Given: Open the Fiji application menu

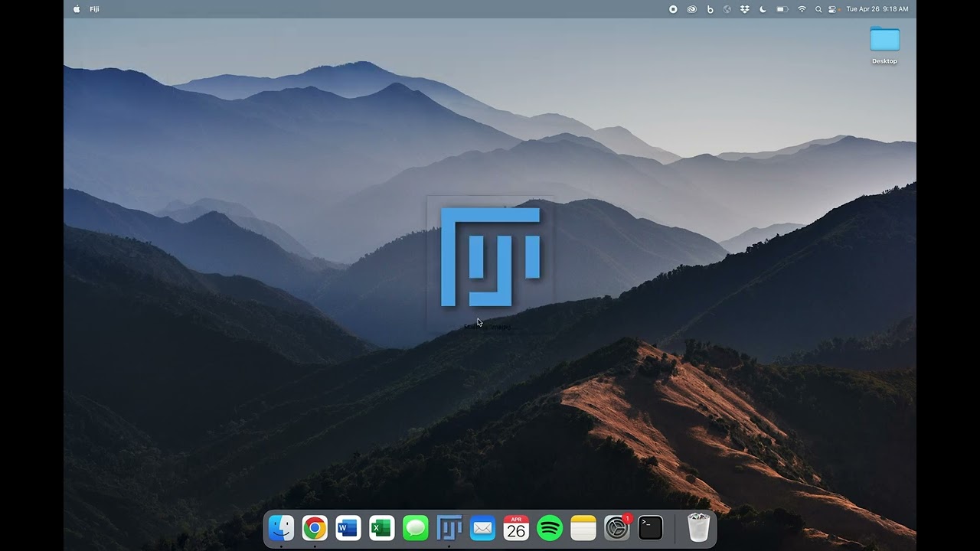Looking at the screenshot, I should coord(94,9).
